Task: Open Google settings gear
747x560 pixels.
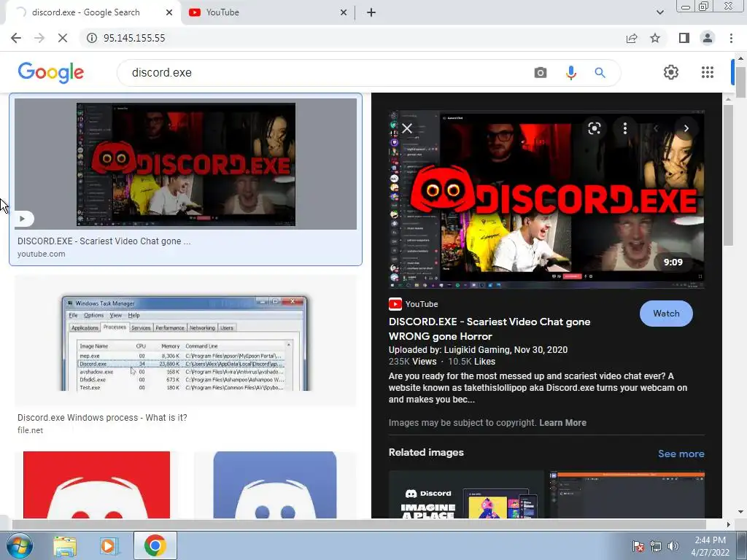Action: 671,72
